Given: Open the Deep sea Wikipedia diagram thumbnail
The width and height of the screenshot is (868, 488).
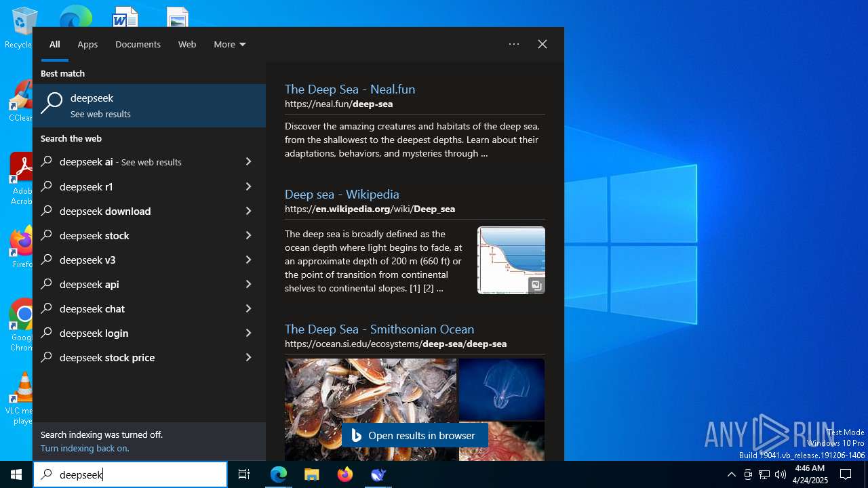Looking at the screenshot, I should click(x=511, y=260).
